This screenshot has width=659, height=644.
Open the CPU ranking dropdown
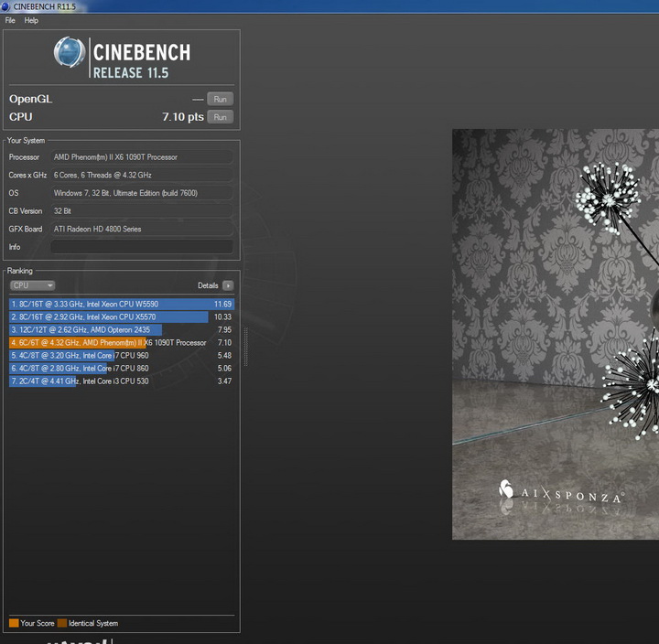(x=32, y=285)
